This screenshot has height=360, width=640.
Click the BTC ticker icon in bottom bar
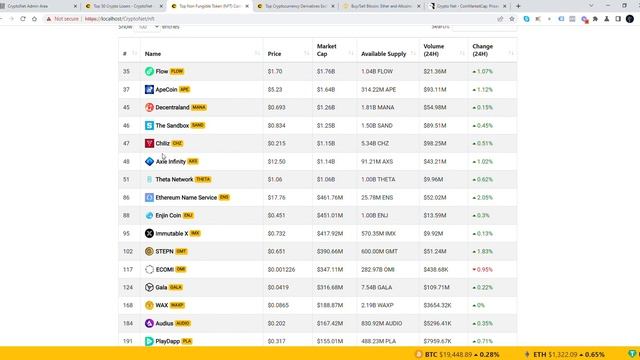(x=418, y=354)
